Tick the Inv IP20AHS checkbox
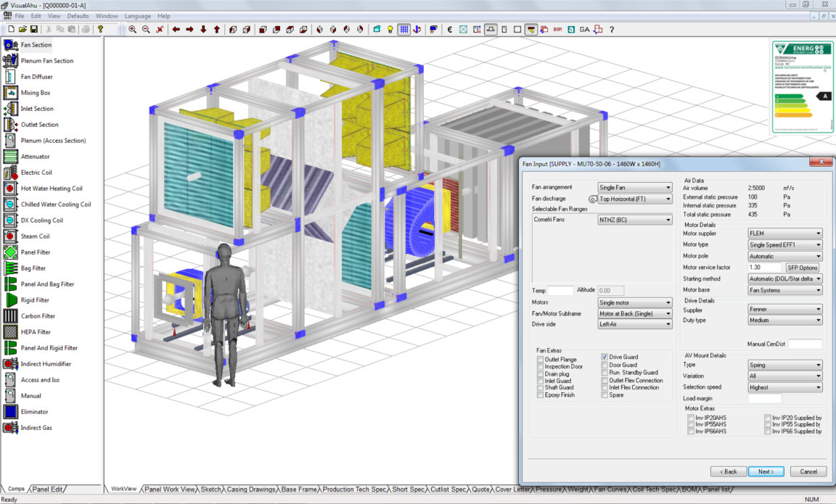Viewport: 836px width, 504px height. (x=691, y=418)
